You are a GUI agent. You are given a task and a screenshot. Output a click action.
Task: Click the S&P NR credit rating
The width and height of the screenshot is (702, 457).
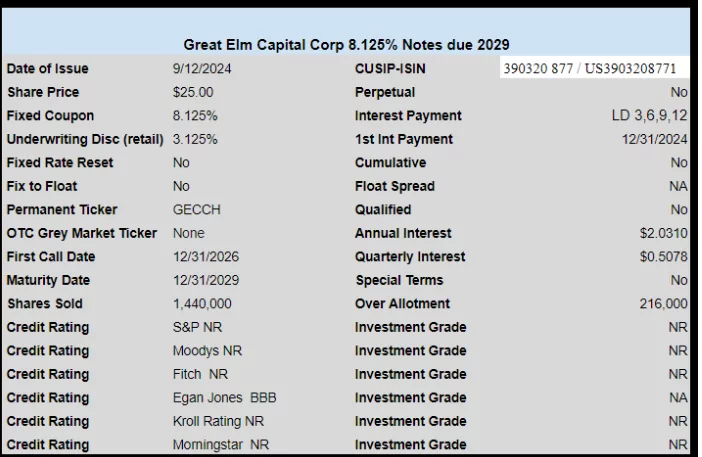pyautogui.click(x=197, y=327)
